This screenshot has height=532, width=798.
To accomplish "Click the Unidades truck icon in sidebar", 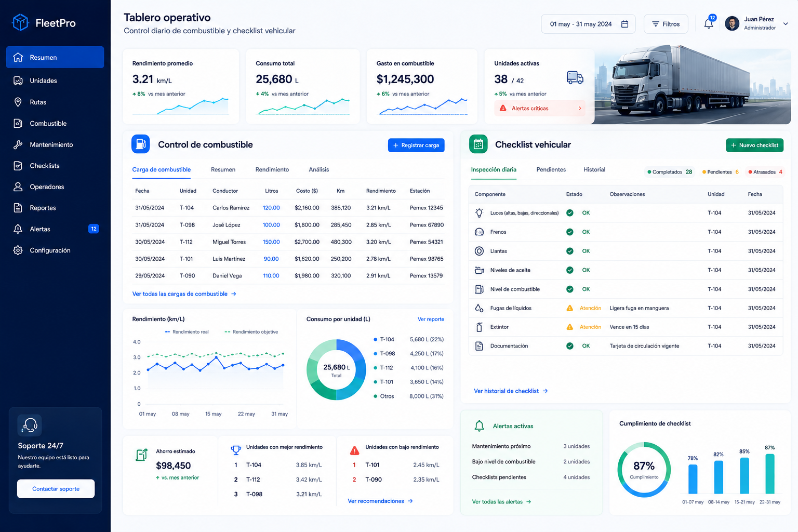I will tap(18, 81).
